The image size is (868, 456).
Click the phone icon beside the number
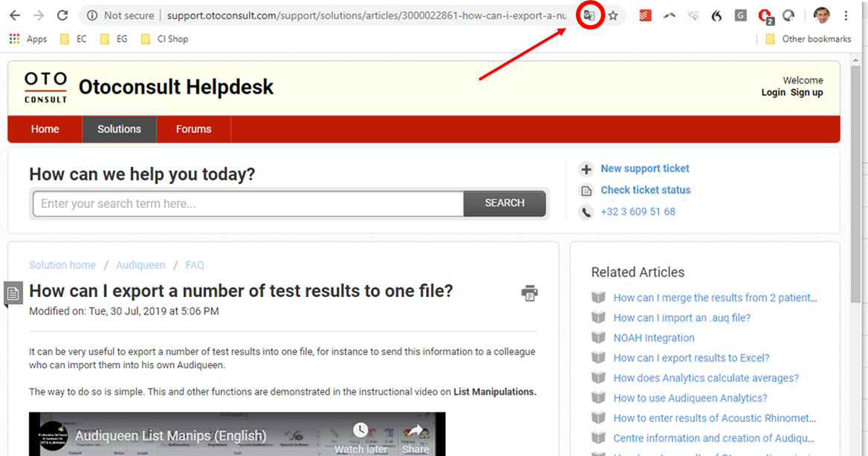point(586,212)
